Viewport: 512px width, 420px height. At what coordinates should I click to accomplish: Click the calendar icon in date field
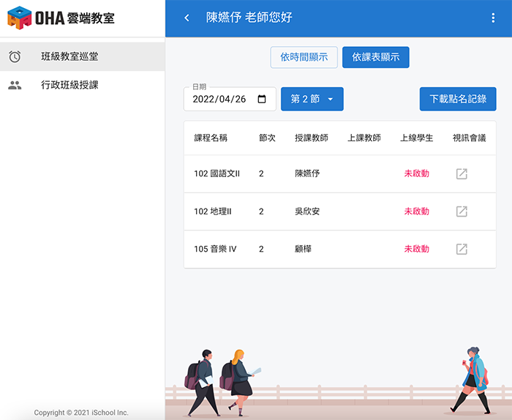click(263, 100)
